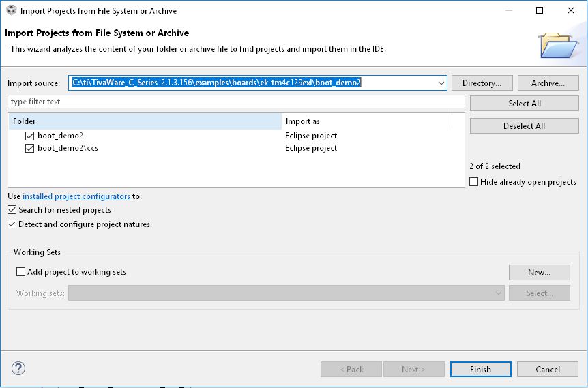Uncheck the boot_demo2\ccs project checkbox
Viewport: 588px width, 388px height.
pyautogui.click(x=29, y=148)
